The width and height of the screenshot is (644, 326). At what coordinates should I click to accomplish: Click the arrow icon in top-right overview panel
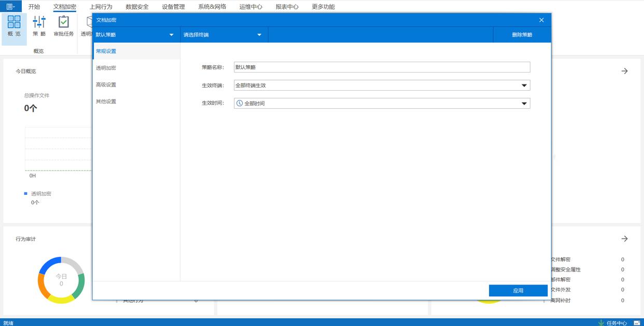(624, 71)
